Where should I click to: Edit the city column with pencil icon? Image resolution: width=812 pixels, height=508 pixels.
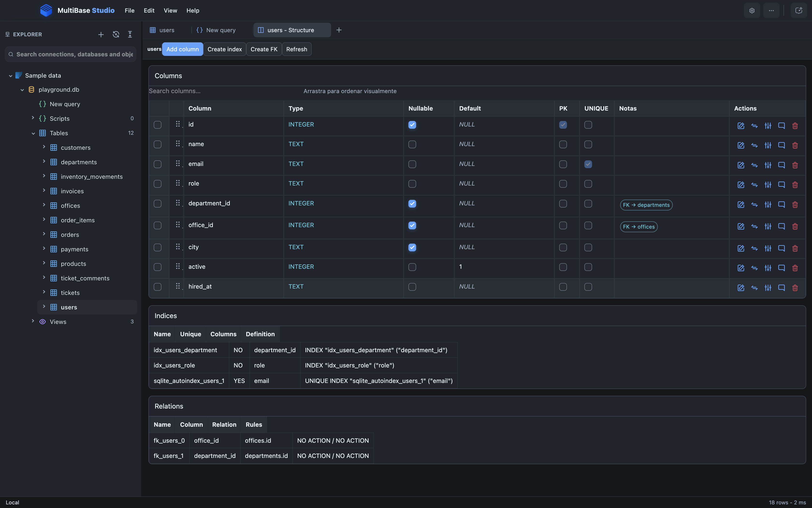point(741,248)
